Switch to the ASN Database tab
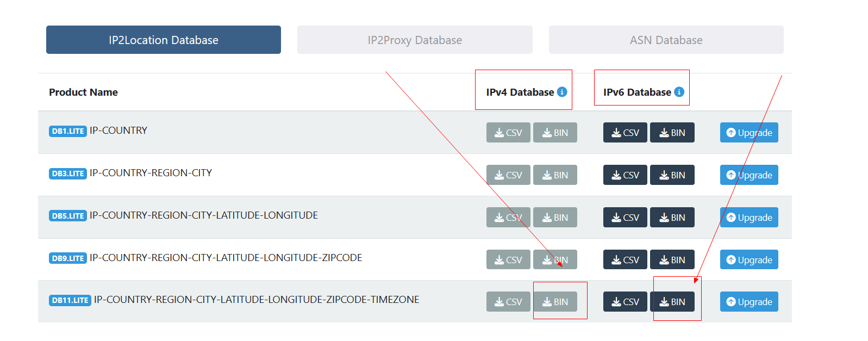This screenshot has width=868, height=341. click(x=666, y=40)
